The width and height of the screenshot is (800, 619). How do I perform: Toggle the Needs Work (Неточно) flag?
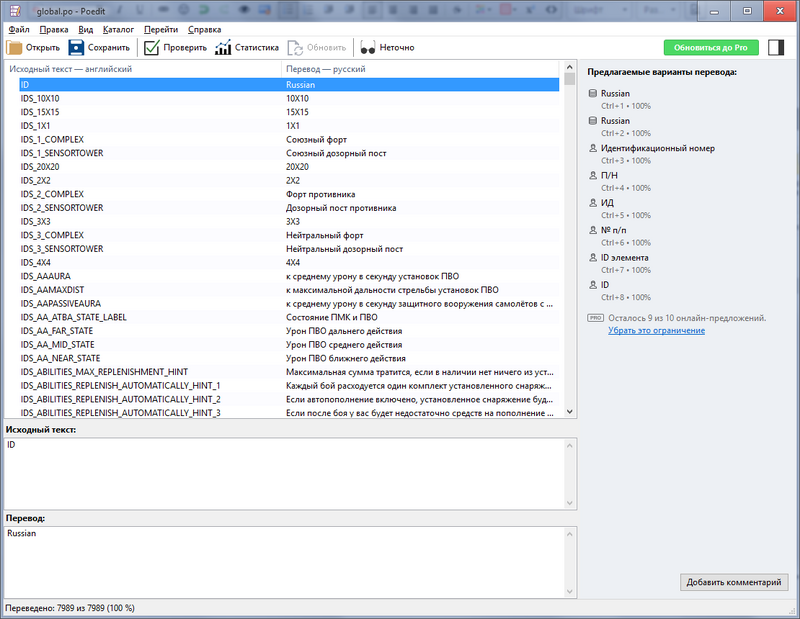368,47
